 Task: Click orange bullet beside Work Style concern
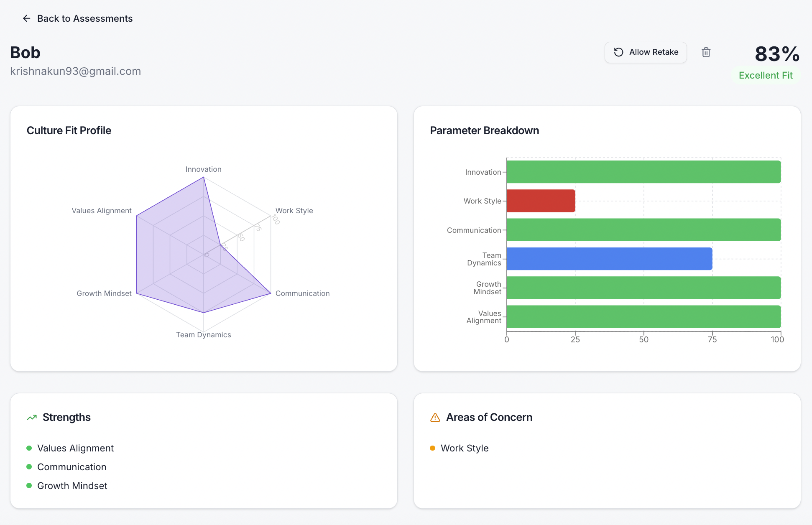point(433,448)
